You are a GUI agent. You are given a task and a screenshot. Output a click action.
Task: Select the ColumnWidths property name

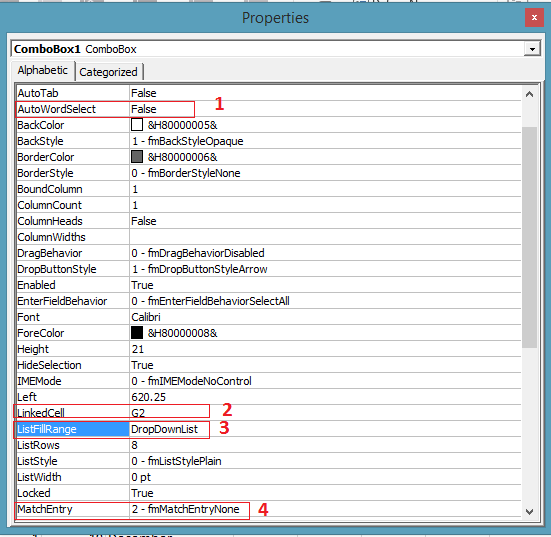pyautogui.click(x=51, y=237)
